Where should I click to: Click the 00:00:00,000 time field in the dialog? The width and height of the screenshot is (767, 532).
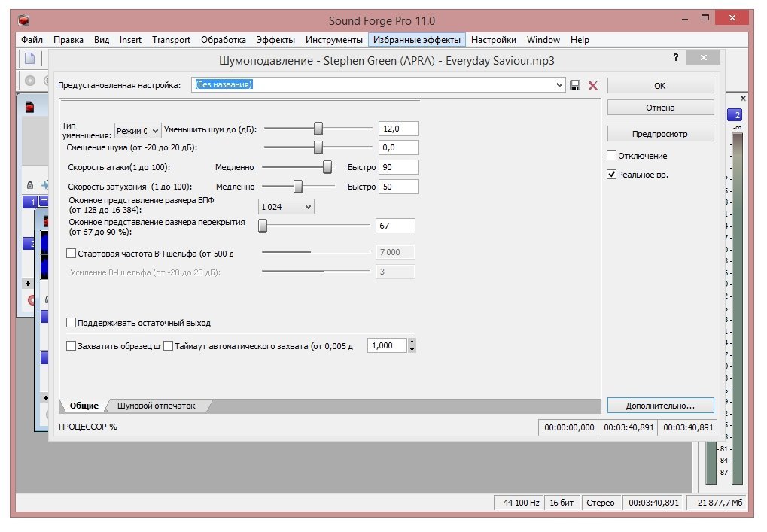click(569, 427)
